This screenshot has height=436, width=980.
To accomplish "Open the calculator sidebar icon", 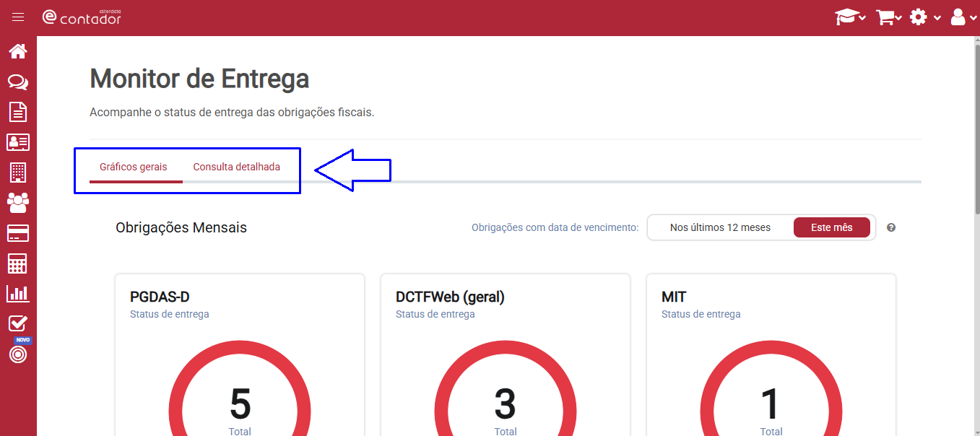I will click(18, 263).
